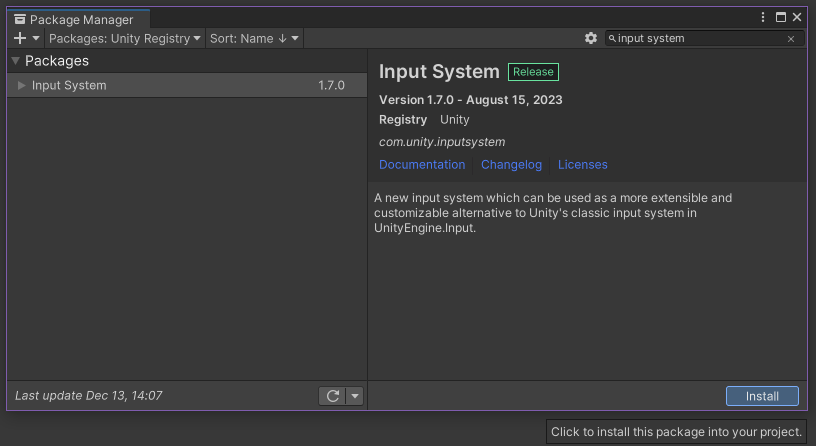
Task: Open the window's three-dot options menu
Action: (x=764, y=17)
